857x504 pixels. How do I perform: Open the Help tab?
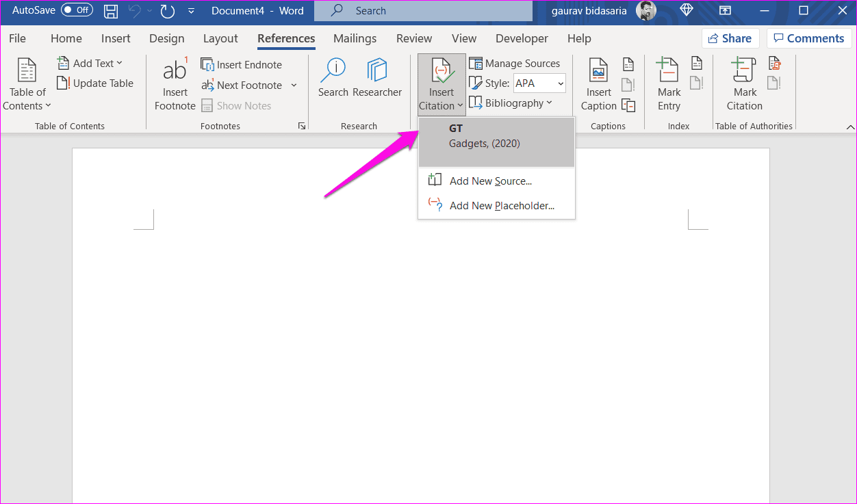579,38
